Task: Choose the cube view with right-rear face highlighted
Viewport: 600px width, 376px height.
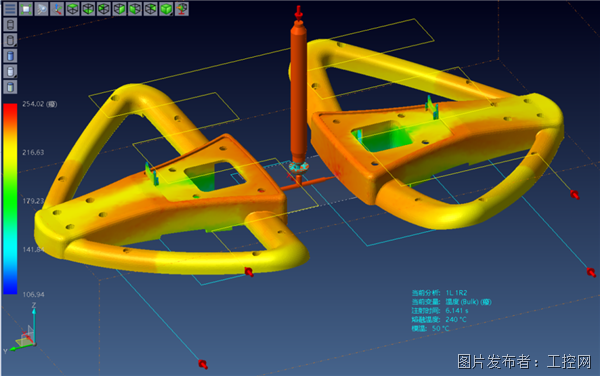Action: tap(151, 9)
